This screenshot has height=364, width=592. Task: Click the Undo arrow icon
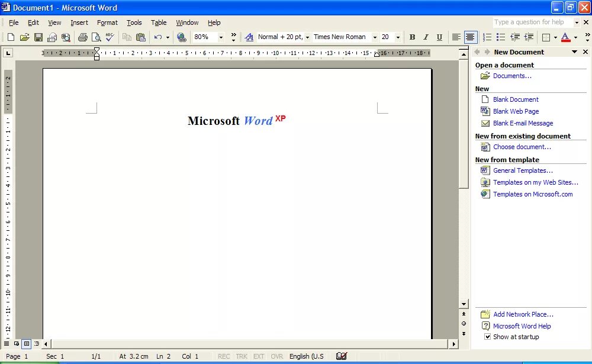(158, 37)
